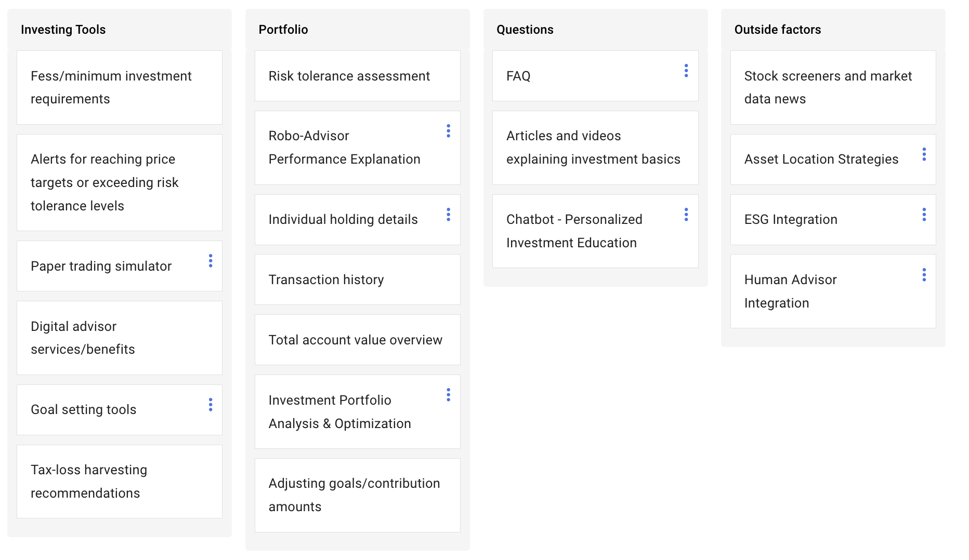Click the Transaction history card
The image size is (969, 560).
coord(358,279)
